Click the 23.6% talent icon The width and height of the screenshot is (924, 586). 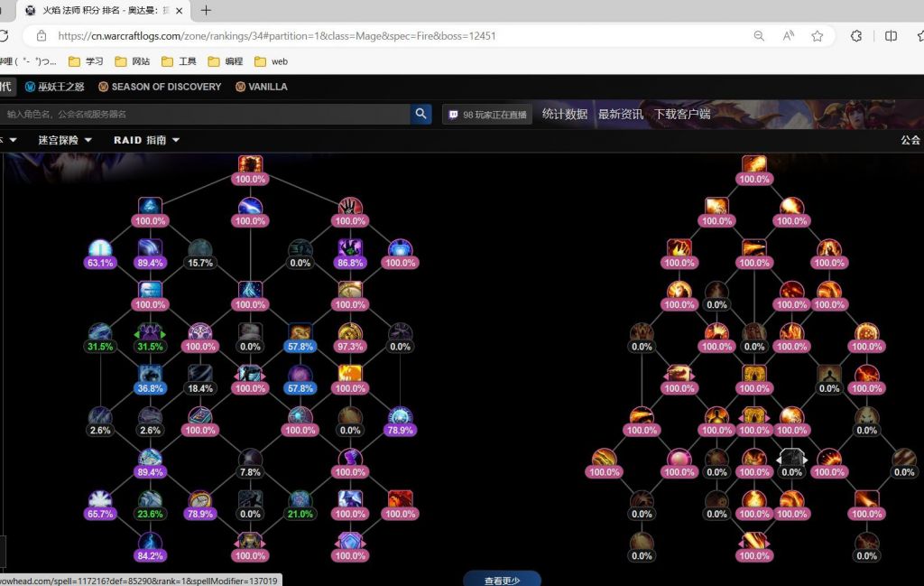(x=150, y=500)
